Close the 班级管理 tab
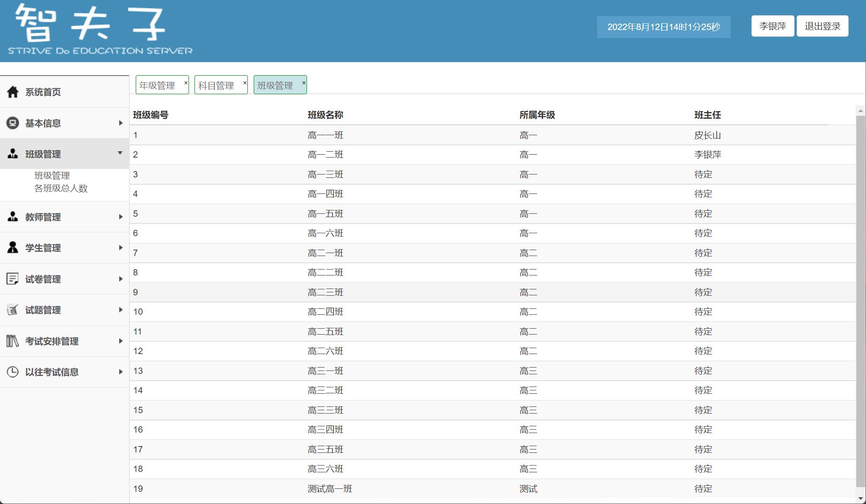 coord(304,83)
